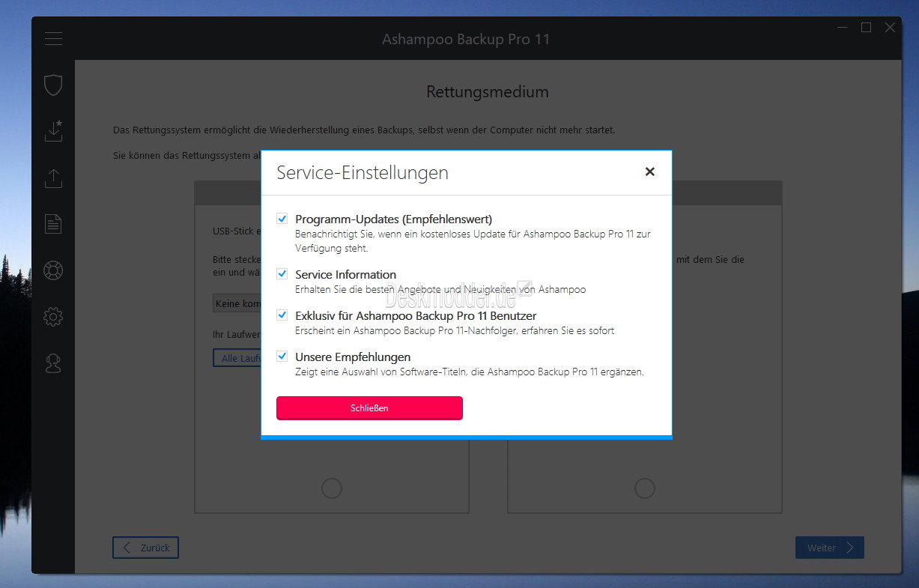Uncheck Programm-Updates (Empfehlenswert) checkbox

point(282,219)
